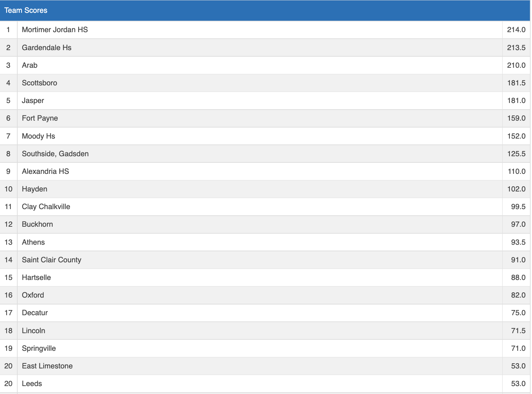The height and width of the screenshot is (394, 532).
Task: Select the Alexandria HS team name
Action: point(45,171)
